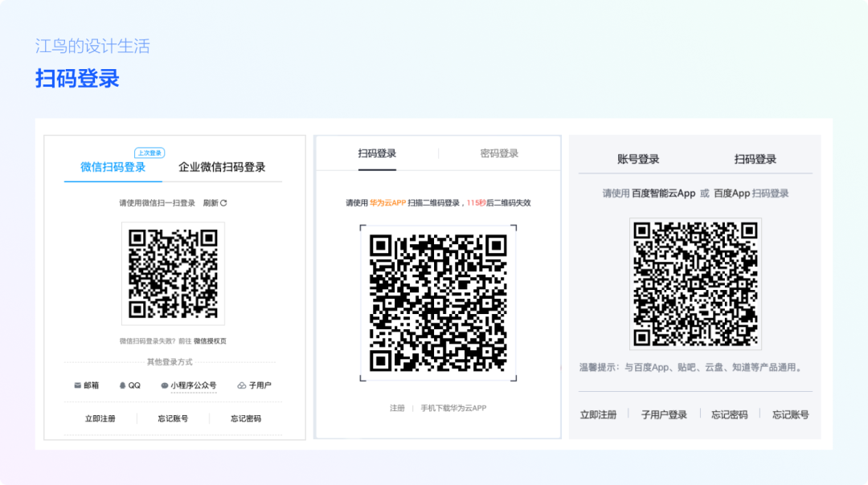The image size is (868, 485).
Task: Click 立即注册 in Baidu panel
Action: (x=599, y=415)
